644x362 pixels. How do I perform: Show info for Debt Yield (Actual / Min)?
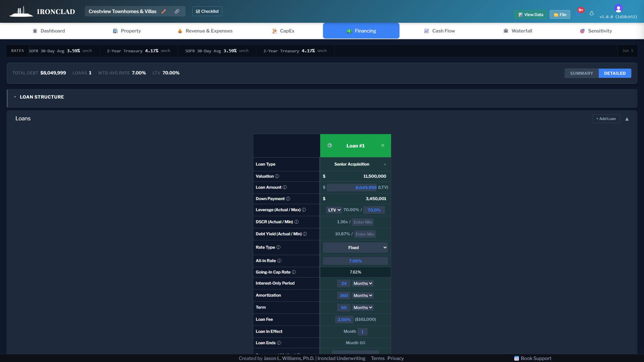pyautogui.click(x=305, y=234)
